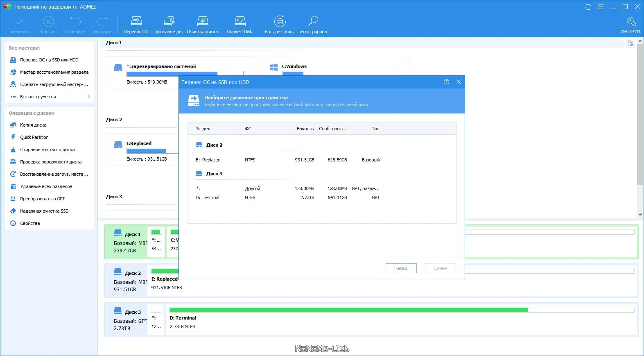Viewport: 644px width, 356px height.
Task: Choose Сделать загрузочный мастер
Action: 49,84
